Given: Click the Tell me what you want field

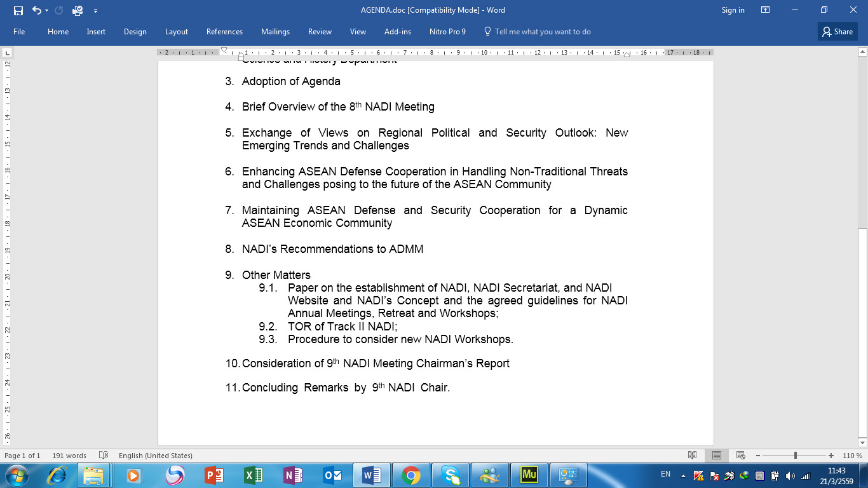Looking at the screenshot, I should tap(538, 32).
